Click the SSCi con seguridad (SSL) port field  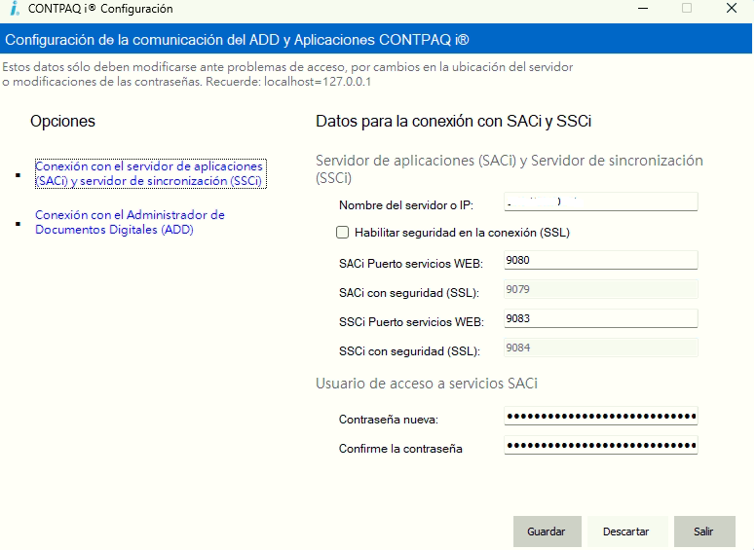click(600, 348)
